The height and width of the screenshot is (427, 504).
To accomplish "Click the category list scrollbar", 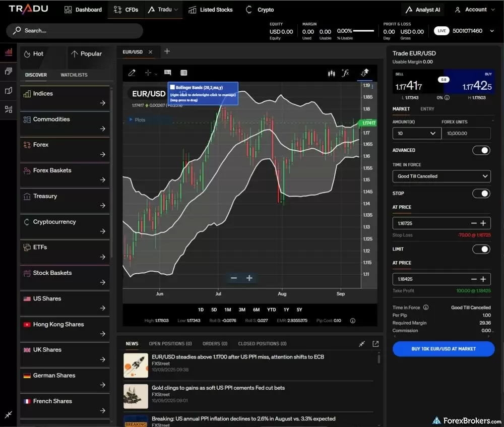I will (x=111, y=173).
